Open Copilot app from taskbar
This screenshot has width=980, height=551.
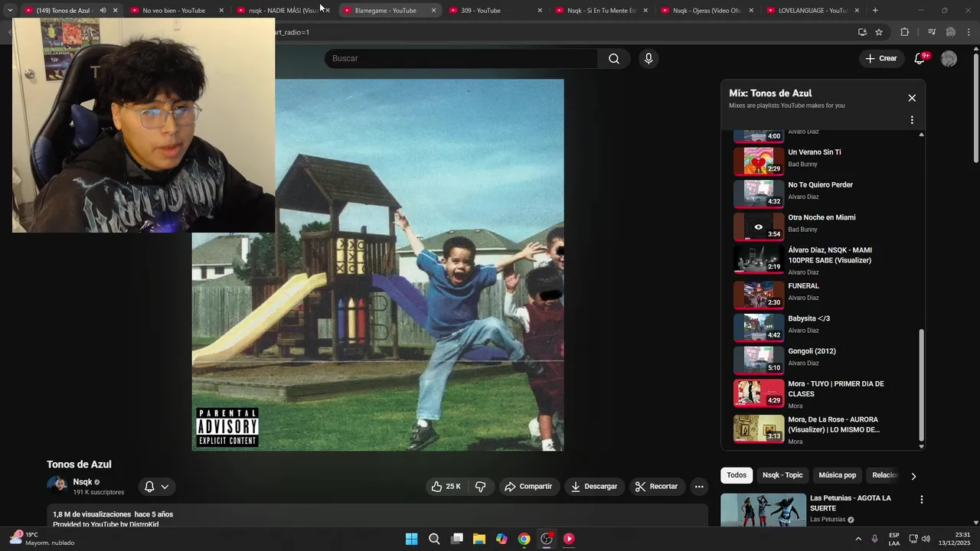(501, 539)
